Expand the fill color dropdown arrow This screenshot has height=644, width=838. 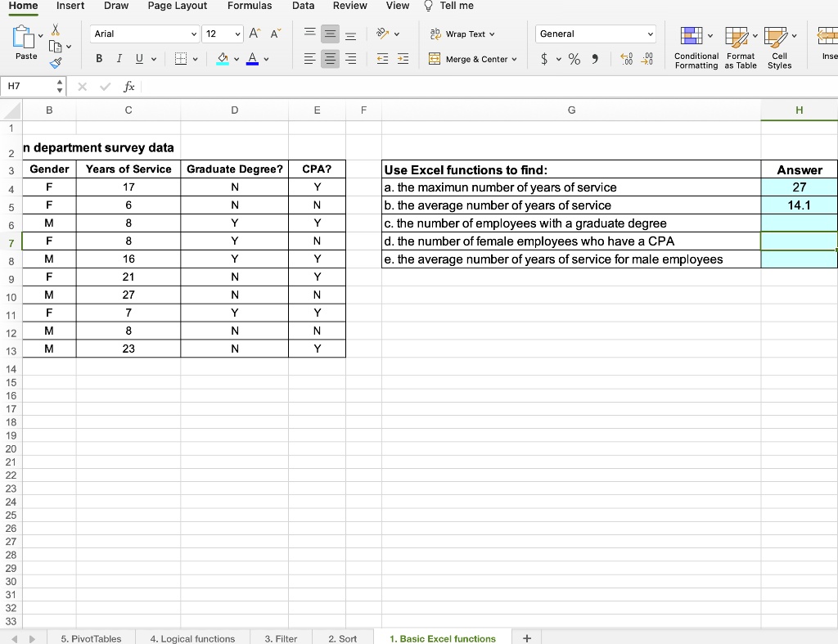[x=237, y=59]
